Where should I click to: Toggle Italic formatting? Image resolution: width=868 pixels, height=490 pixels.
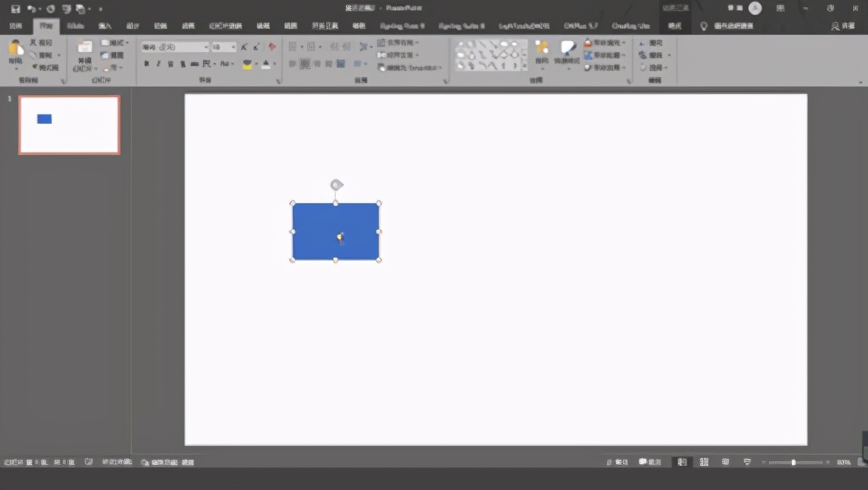coord(159,65)
